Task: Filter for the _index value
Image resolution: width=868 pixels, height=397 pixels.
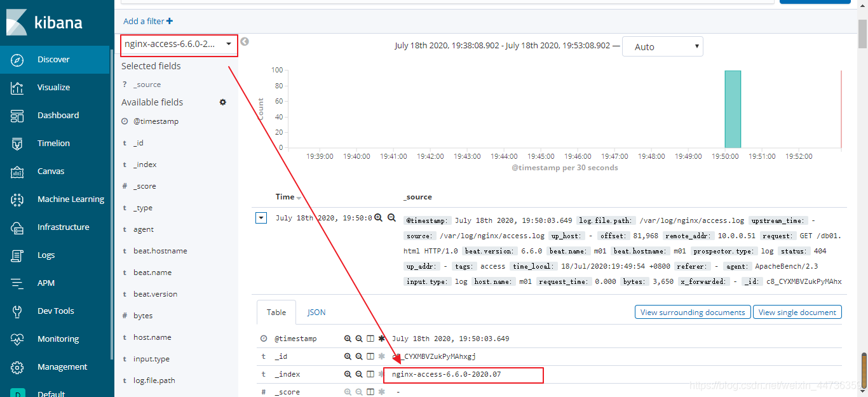Action: [348, 374]
